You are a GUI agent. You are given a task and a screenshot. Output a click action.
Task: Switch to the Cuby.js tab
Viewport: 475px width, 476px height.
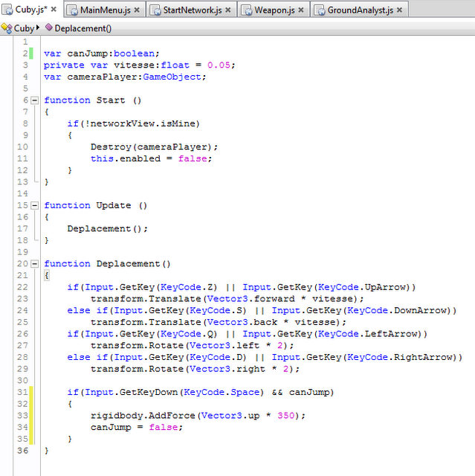coord(31,10)
